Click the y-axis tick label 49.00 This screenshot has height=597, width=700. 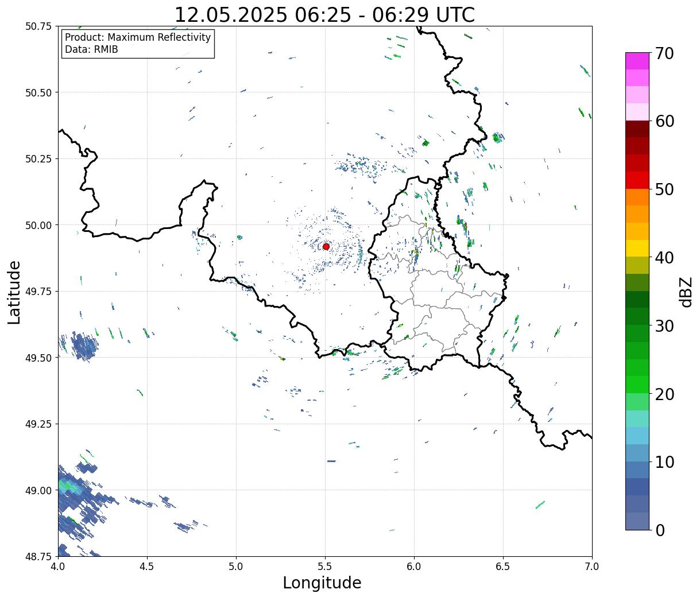click(x=38, y=490)
